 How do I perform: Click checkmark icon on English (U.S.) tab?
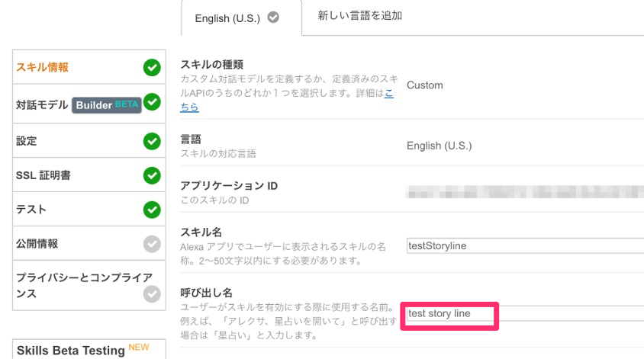pyautogui.click(x=274, y=17)
